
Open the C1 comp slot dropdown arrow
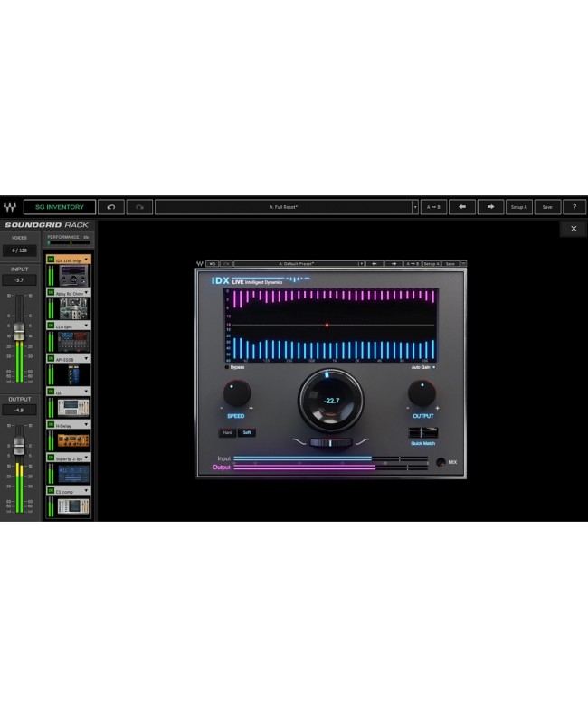tap(86, 490)
